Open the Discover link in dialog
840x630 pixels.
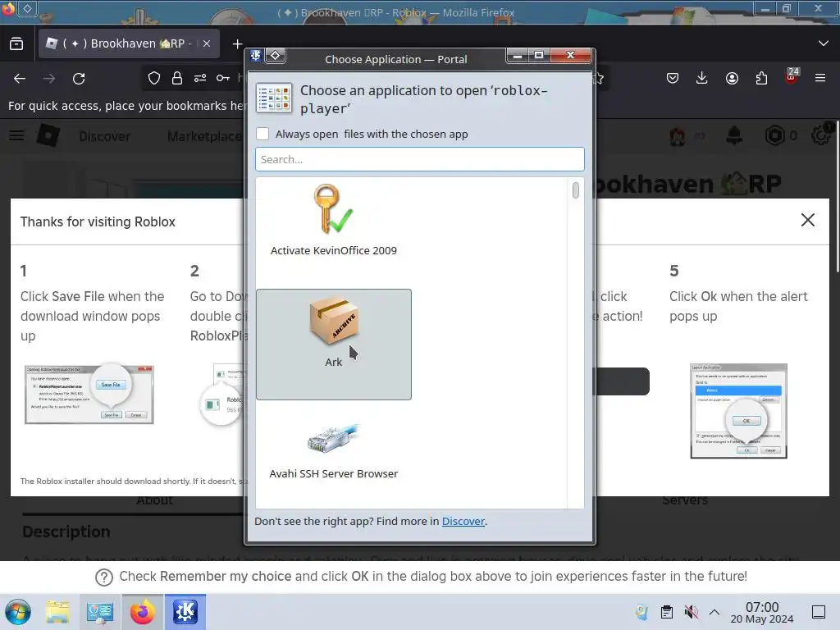[463, 521]
